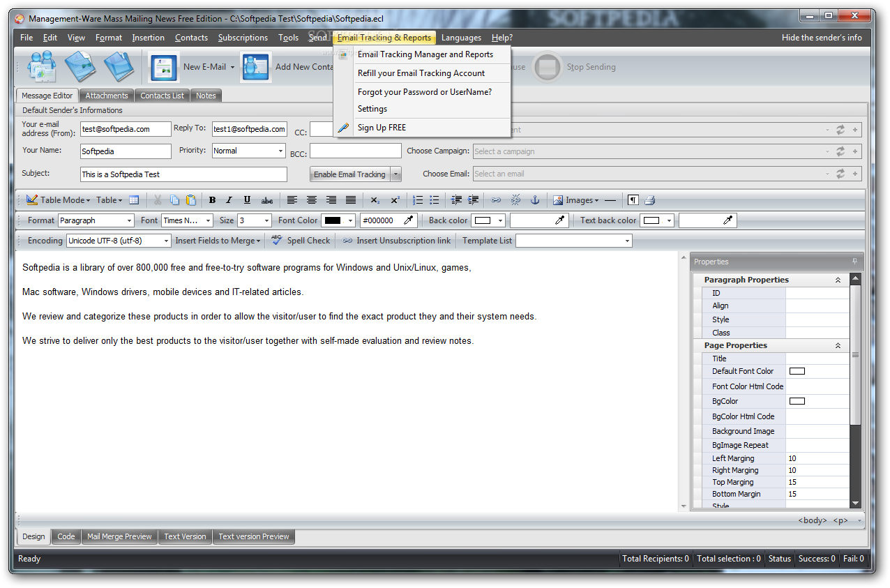Image resolution: width=890 pixels, height=588 pixels.
Task: Toggle pin on Properties panel
Action: point(855,262)
